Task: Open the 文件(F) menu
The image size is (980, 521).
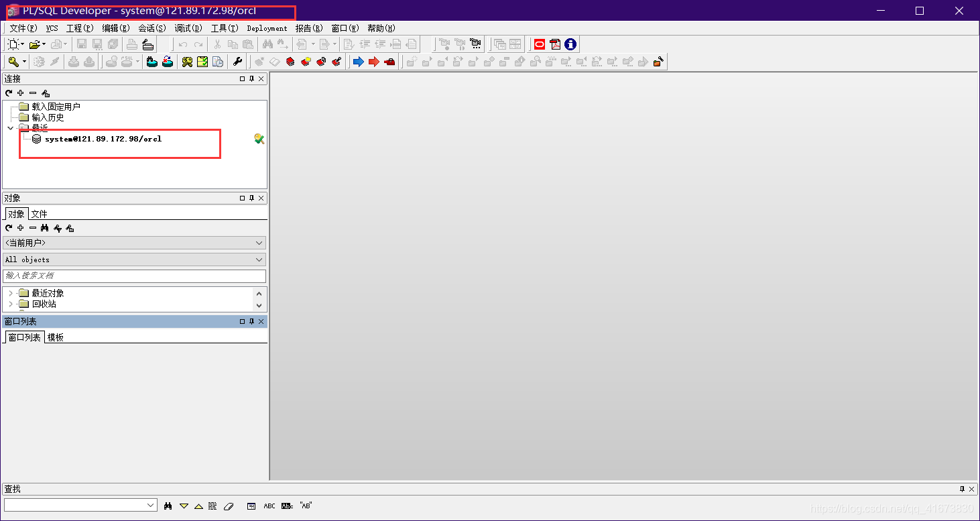Action: (23, 28)
